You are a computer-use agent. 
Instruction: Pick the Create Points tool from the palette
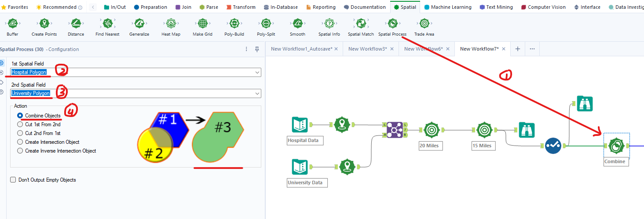pos(44,27)
